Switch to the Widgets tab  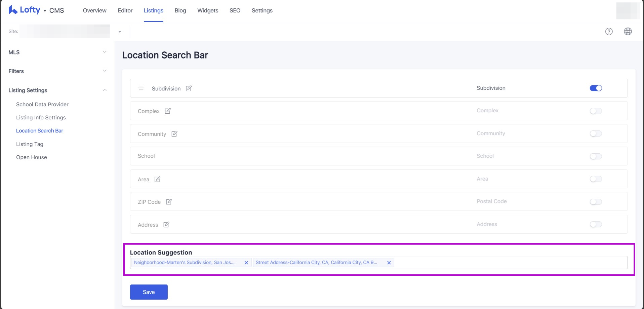pyautogui.click(x=207, y=10)
